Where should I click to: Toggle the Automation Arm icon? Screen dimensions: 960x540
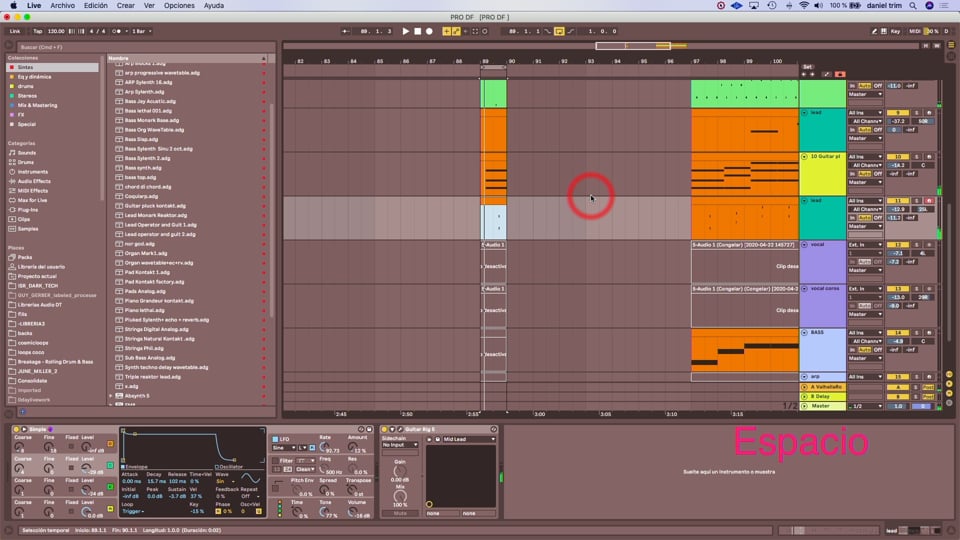[x=456, y=31]
